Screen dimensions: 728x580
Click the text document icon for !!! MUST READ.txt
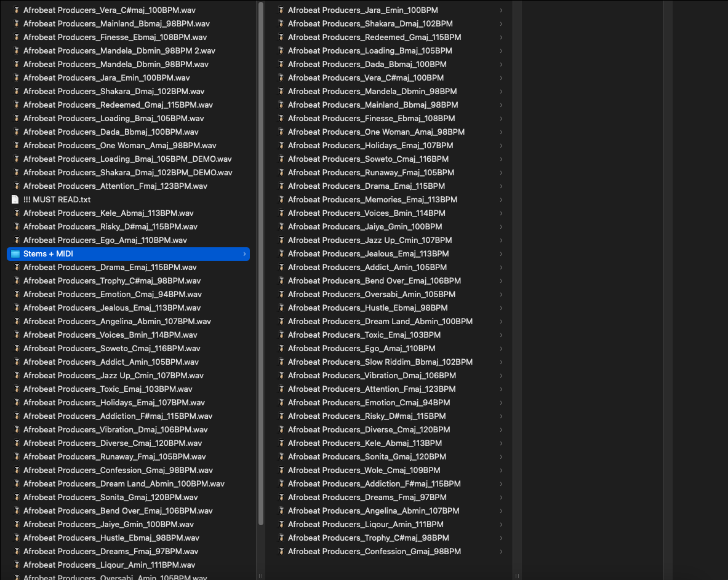point(15,199)
